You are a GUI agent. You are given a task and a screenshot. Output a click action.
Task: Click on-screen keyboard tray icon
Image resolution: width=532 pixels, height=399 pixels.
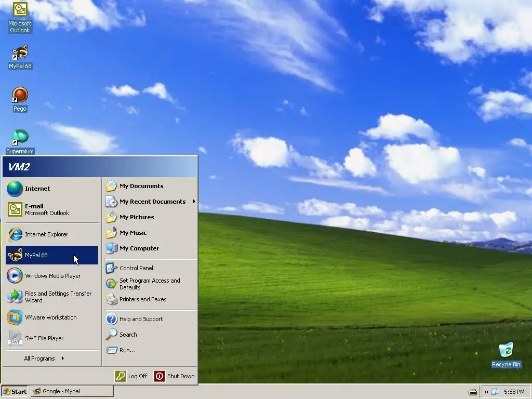pyautogui.click(x=473, y=392)
